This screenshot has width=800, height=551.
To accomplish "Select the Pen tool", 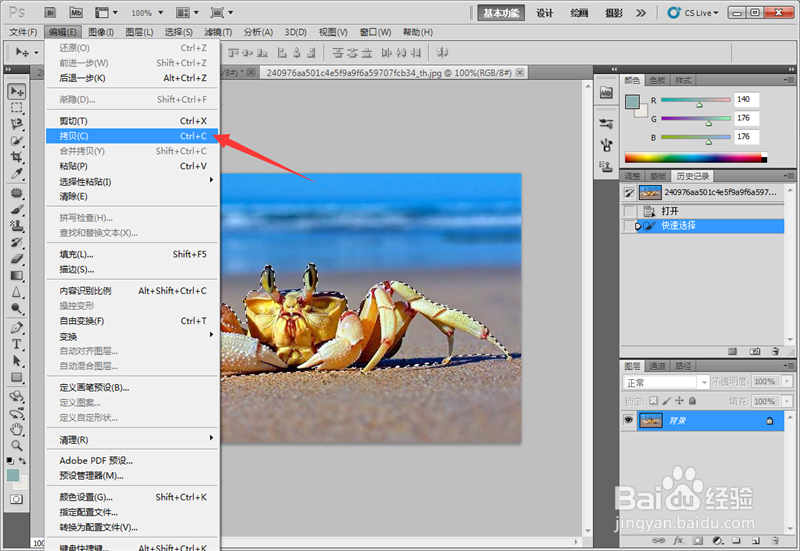I will (17, 328).
